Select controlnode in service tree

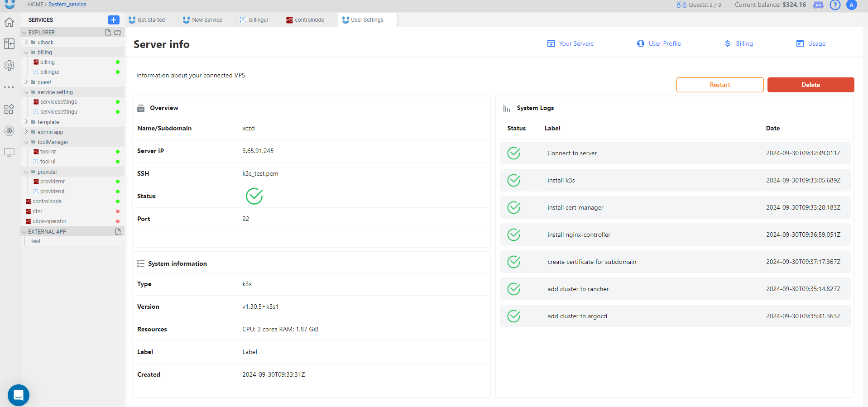[47, 201]
